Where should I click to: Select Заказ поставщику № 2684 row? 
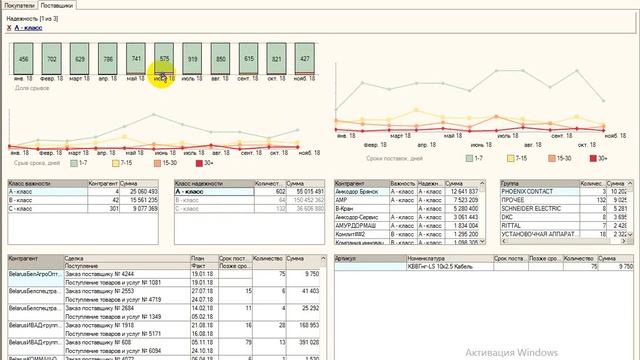click(x=127, y=309)
